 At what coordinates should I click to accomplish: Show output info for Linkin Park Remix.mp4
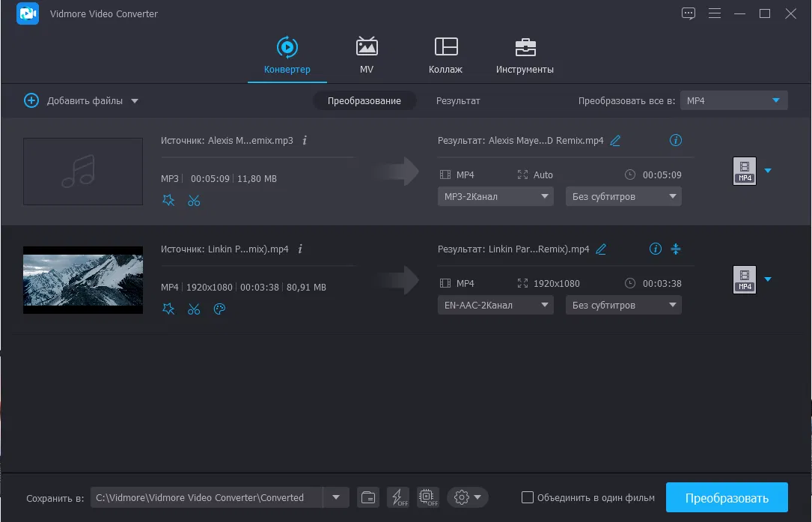655,249
